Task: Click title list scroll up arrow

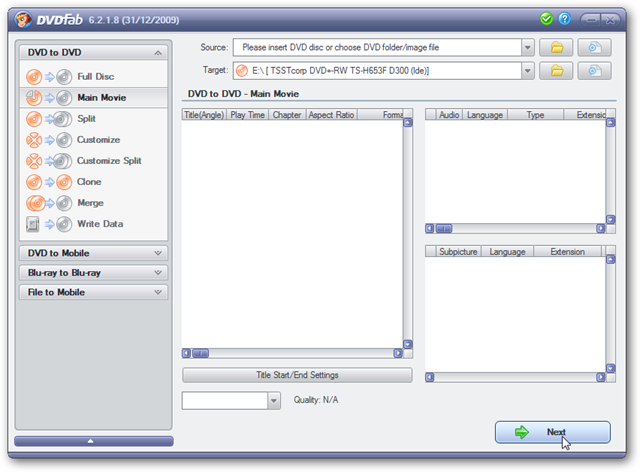Action: (408, 122)
